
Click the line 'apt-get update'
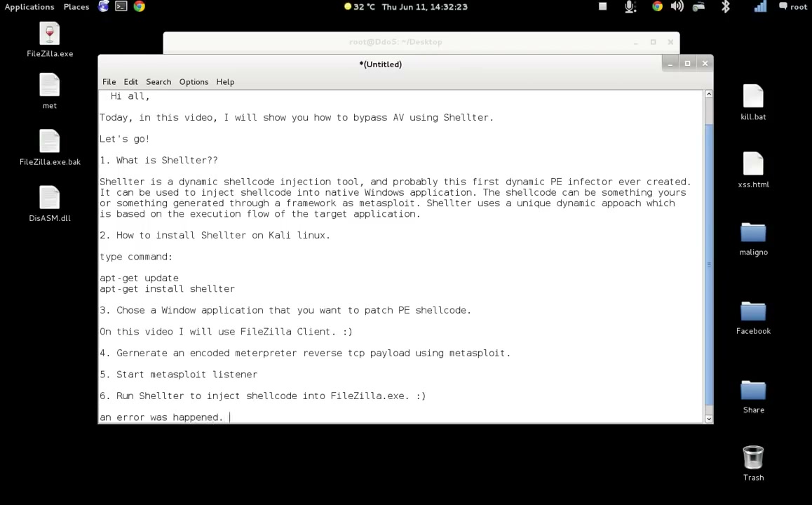click(139, 278)
